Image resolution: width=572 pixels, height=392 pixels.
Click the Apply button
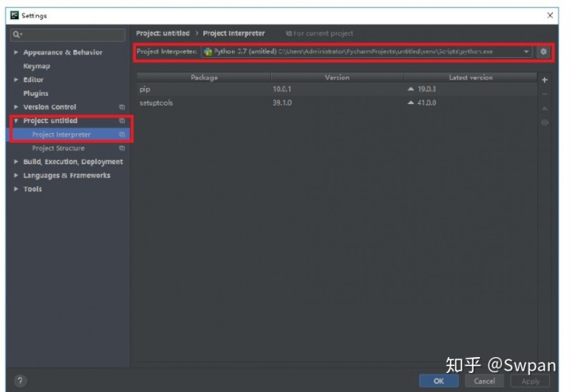click(531, 381)
